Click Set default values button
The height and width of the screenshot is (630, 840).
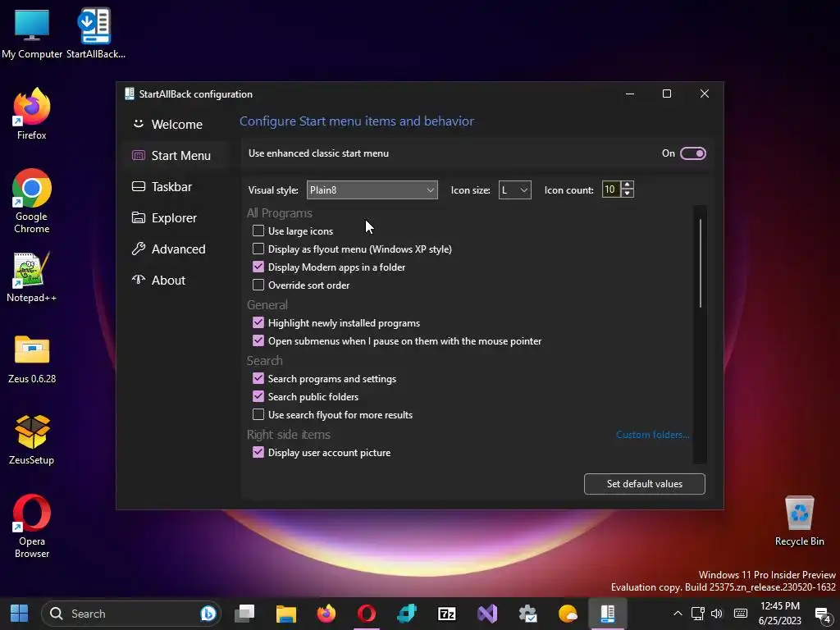[645, 484]
